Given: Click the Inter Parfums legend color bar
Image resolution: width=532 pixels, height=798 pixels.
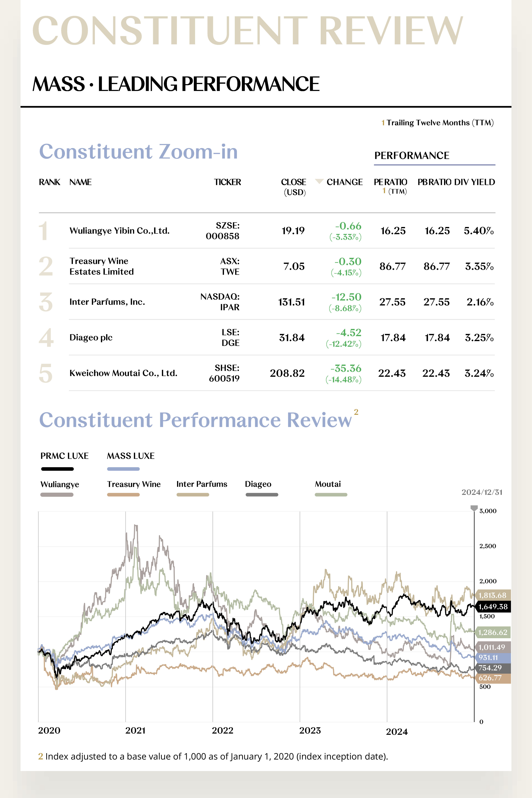Looking at the screenshot, I should tap(193, 495).
